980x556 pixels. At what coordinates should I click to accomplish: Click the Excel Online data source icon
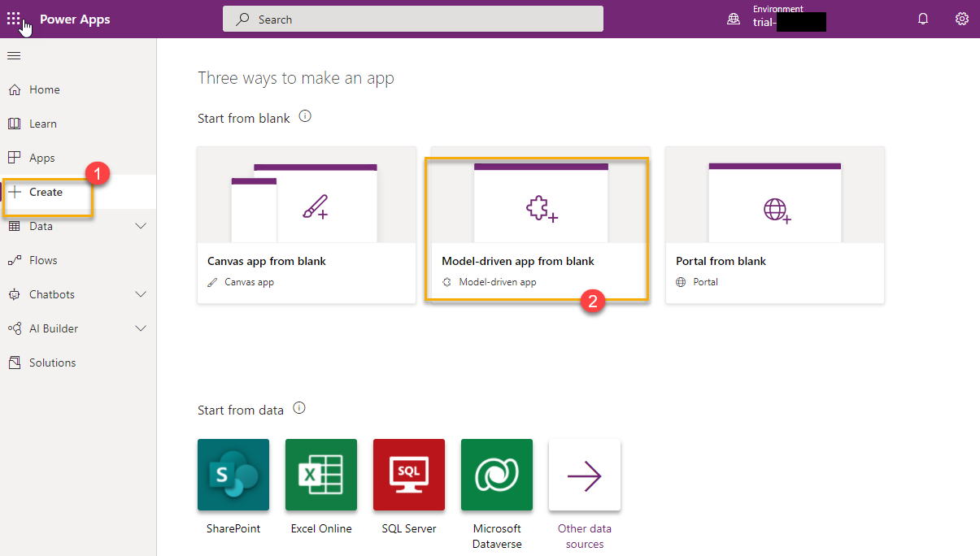click(x=321, y=475)
